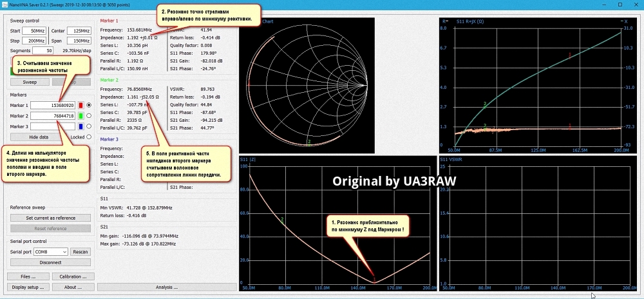This screenshot has height=299, width=644.
Task: Click marker 2 on the Smith chart
Action: pos(309,142)
